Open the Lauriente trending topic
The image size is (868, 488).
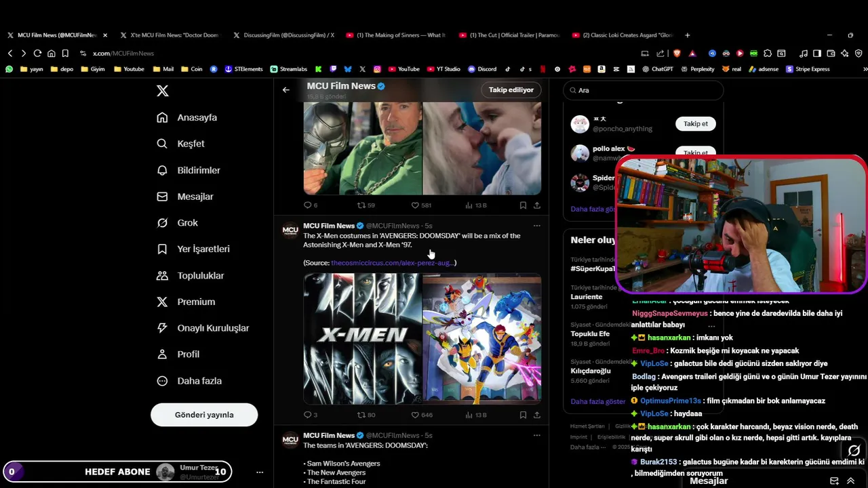click(x=587, y=297)
